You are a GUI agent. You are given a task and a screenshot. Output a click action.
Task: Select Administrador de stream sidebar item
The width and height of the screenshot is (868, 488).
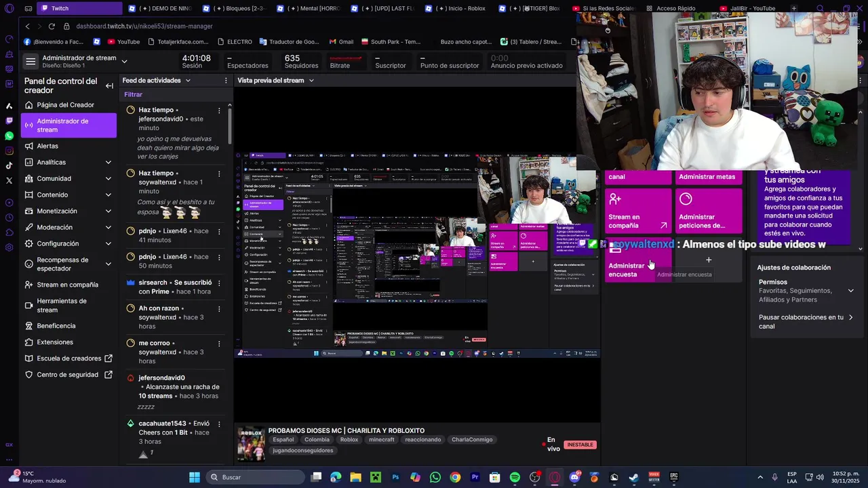point(68,125)
